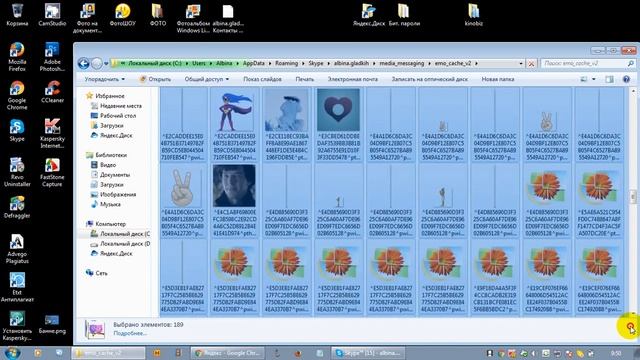Viewport: 640px width, 360px height.
Task: Click the change view icon in toolbar
Action: tap(584, 79)
